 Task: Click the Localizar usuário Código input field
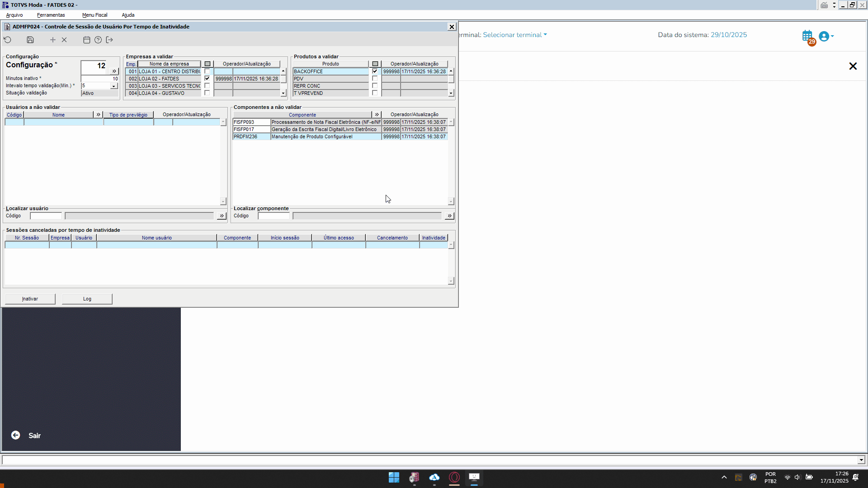coord(46,216)
